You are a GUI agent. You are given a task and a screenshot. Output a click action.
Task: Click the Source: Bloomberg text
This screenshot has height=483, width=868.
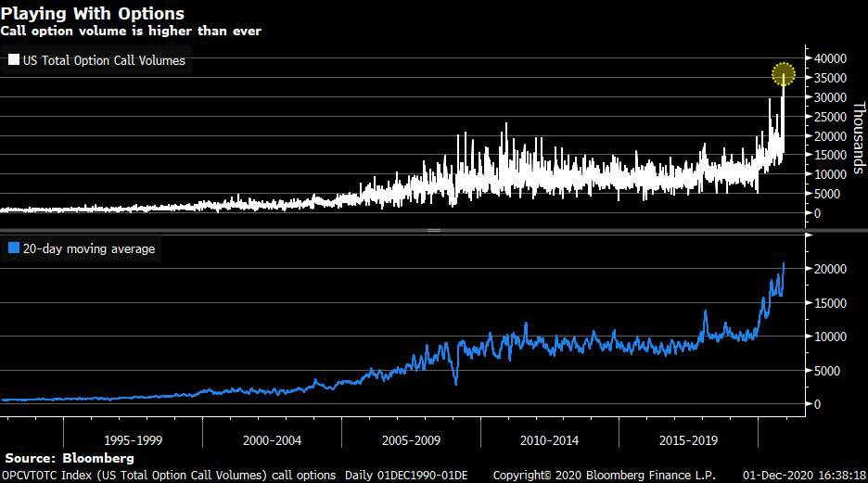(70, 458)
